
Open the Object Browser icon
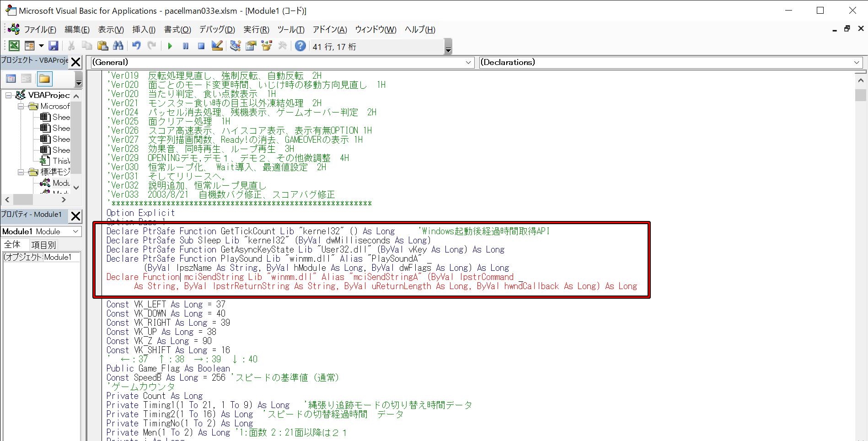[266, 46]
